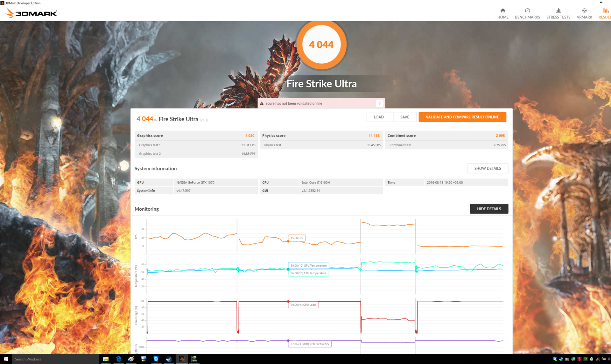Show system information details
Screen dimensions: 611x364
[487, 168]
